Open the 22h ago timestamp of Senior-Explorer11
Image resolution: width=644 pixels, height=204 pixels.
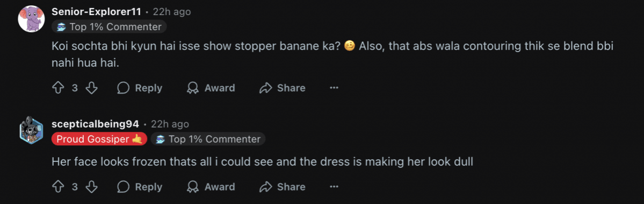pyautogui.click(x=172, y=12)
